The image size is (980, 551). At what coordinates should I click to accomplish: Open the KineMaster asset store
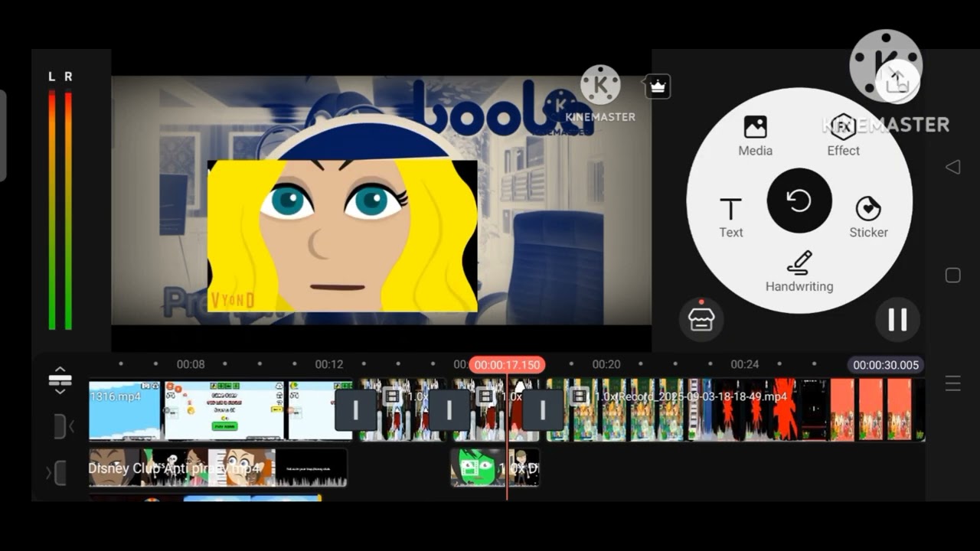pos(701,319)
